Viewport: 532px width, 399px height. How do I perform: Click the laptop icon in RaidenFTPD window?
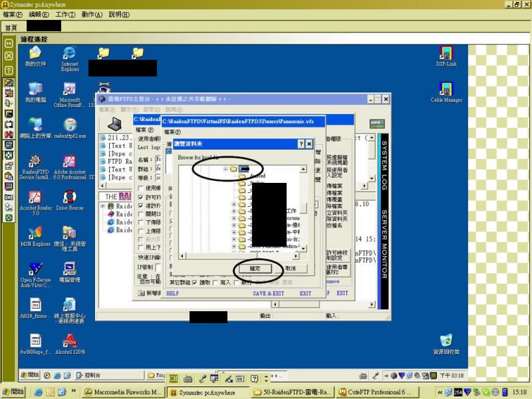(114, 124)
